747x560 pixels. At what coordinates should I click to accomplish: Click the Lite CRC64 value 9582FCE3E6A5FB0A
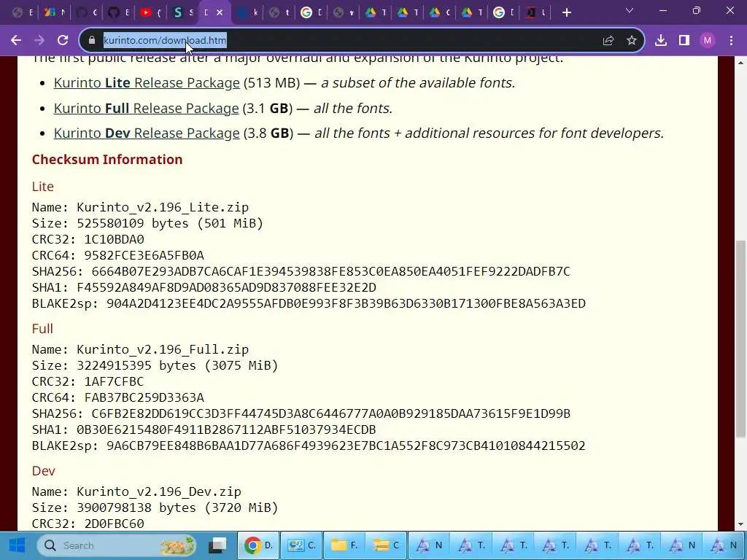(144, 256)
